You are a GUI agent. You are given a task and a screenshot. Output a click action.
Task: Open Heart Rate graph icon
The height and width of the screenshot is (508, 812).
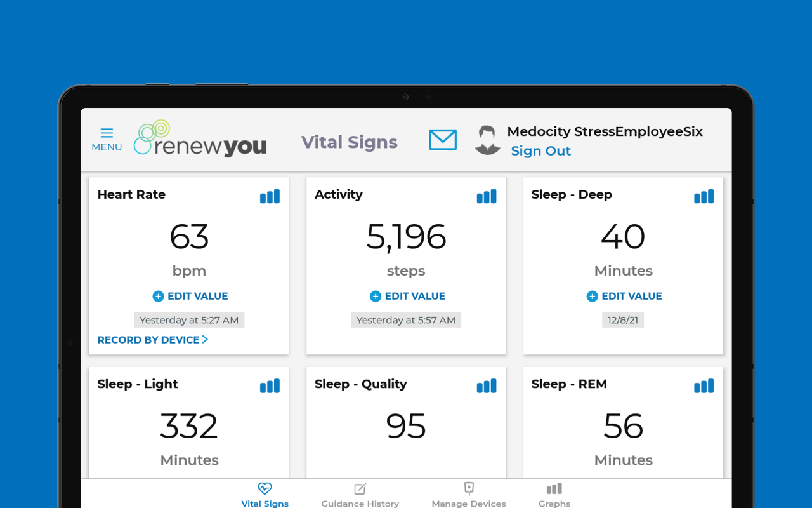pyautogui.click(x=270, y=197)
